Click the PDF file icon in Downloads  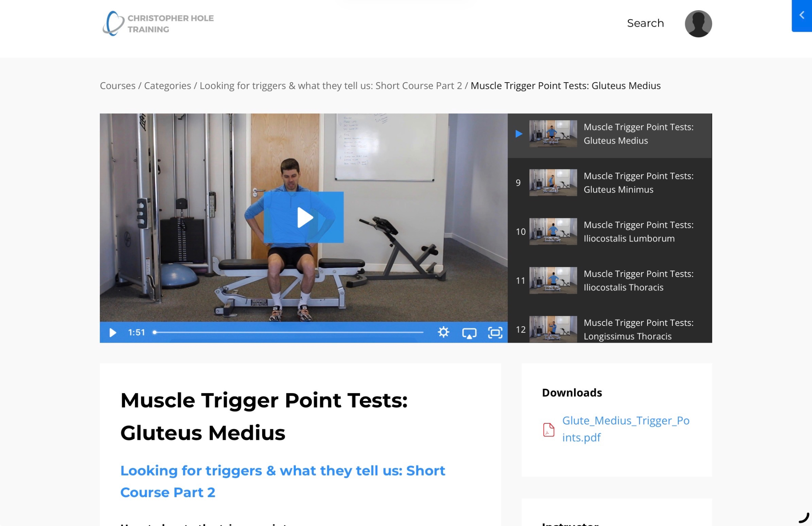pos(549,430)
